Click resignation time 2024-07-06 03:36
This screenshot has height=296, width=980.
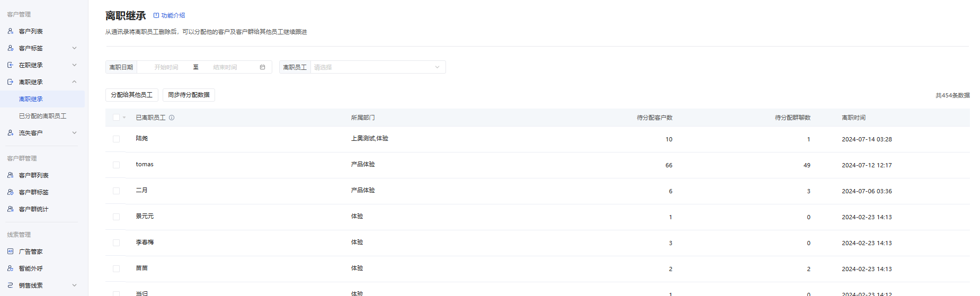click(x=867, y=191)
